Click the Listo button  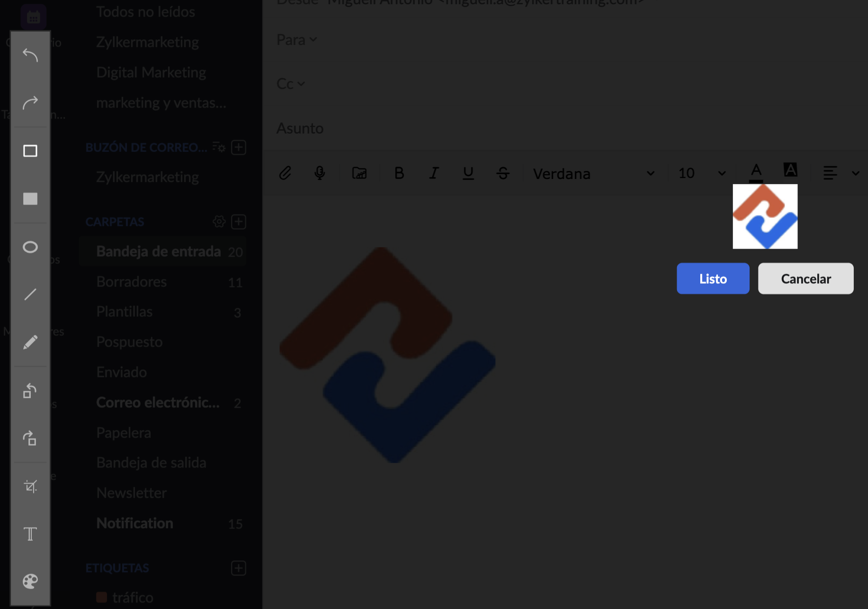(713, 278)
